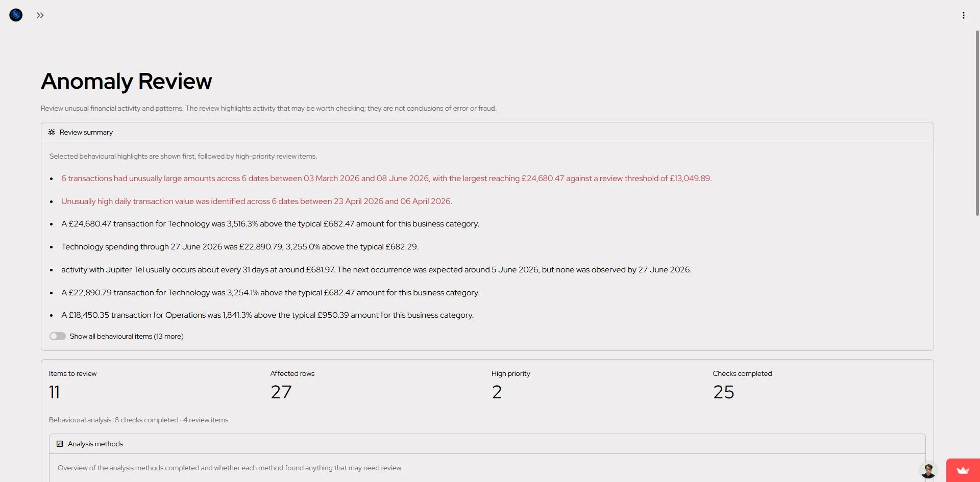This screenshot has width=980, height=482.
Task: Expand the sidebar with double chevron
Action: pyautogui.click(x=40, y=15)
